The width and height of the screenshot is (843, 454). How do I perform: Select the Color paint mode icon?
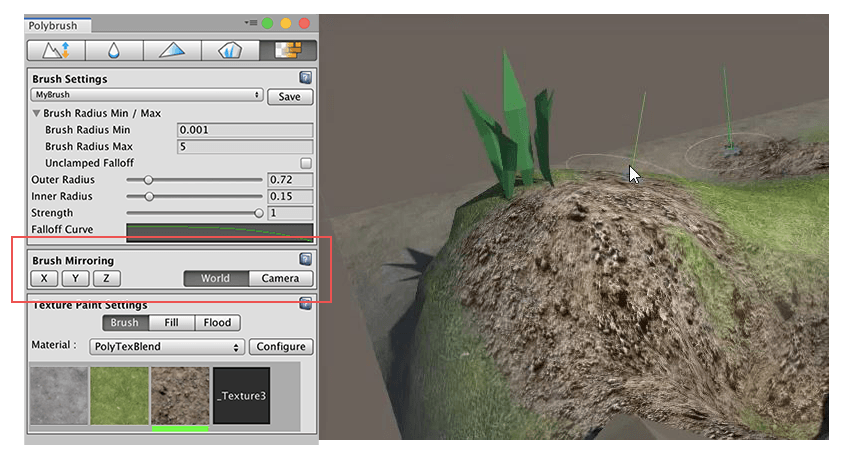[171, 50]
